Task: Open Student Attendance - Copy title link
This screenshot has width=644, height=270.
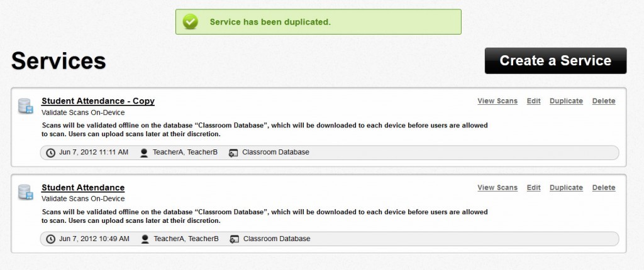Action: (98, 101)
